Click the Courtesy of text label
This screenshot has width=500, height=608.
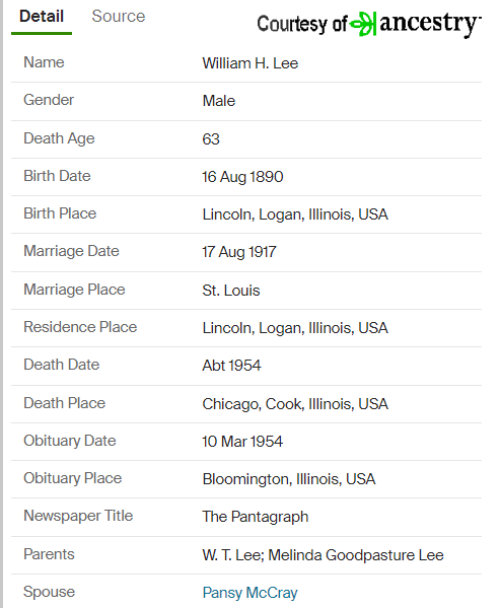(302, 24)
